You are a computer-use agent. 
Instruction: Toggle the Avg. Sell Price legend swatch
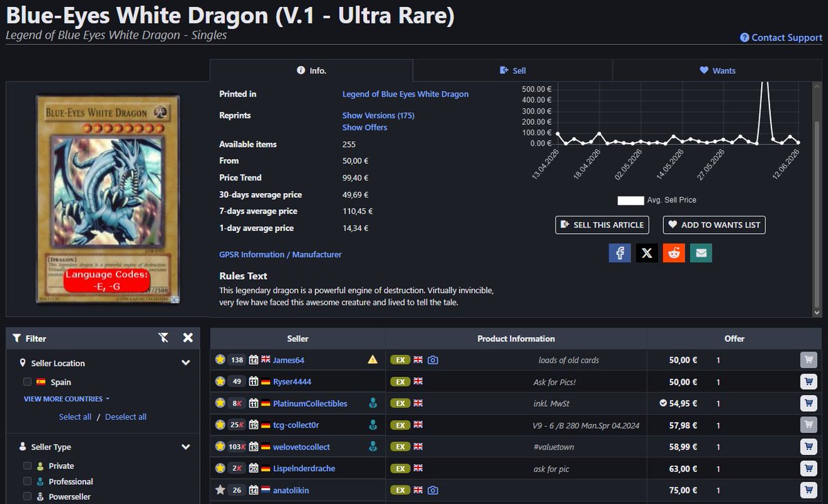pyautogui.click(x=630, y=200)
